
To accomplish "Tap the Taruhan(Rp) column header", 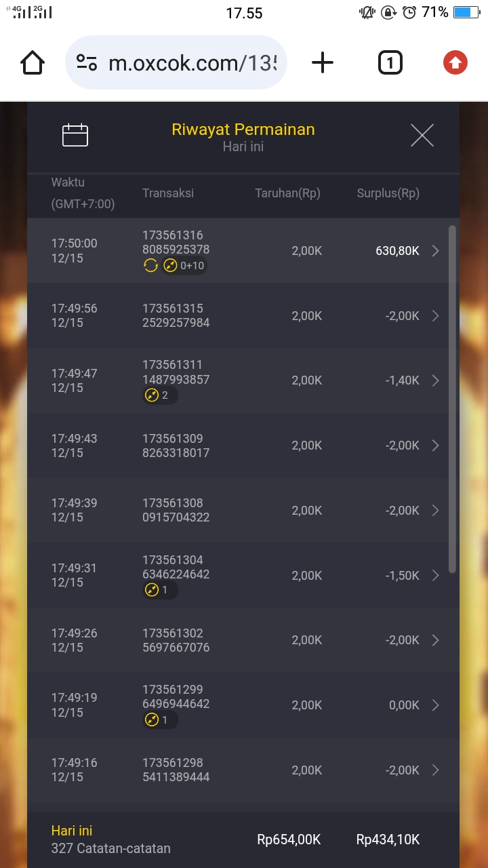I will (287, 193).
